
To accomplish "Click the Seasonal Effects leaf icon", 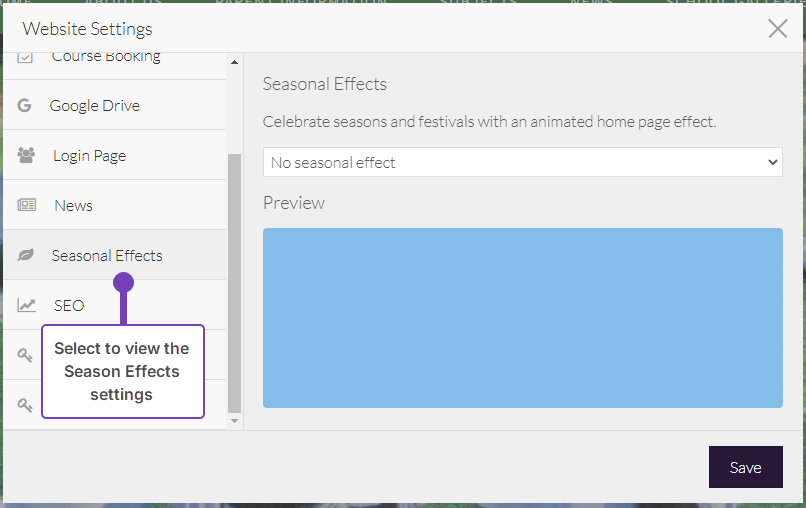I will (x=26, y=255).
